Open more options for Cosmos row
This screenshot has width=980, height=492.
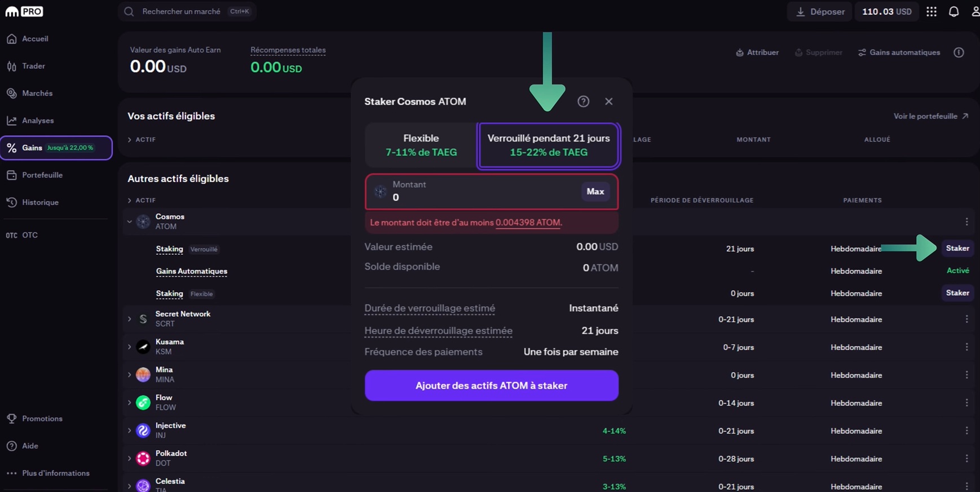pyautogui.click(x=966, y=221)
